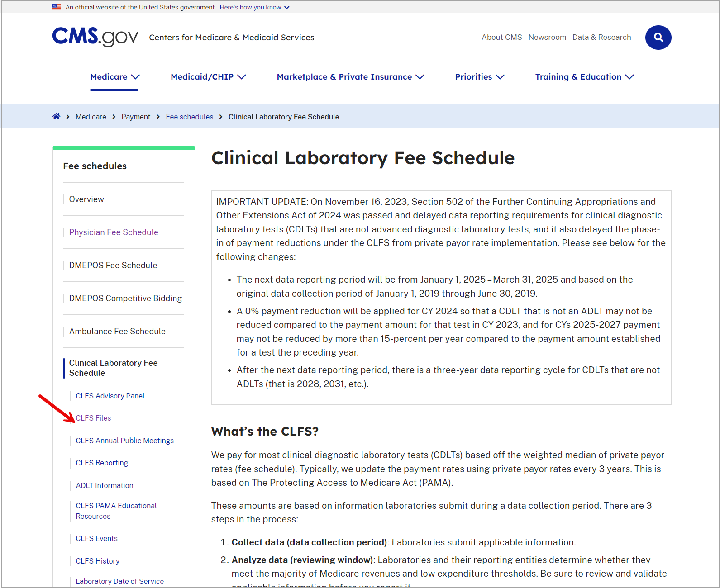720x588 pixels.
Task: Click the Fee schedules sidebar heading
Action: click(x=95, y=166)
